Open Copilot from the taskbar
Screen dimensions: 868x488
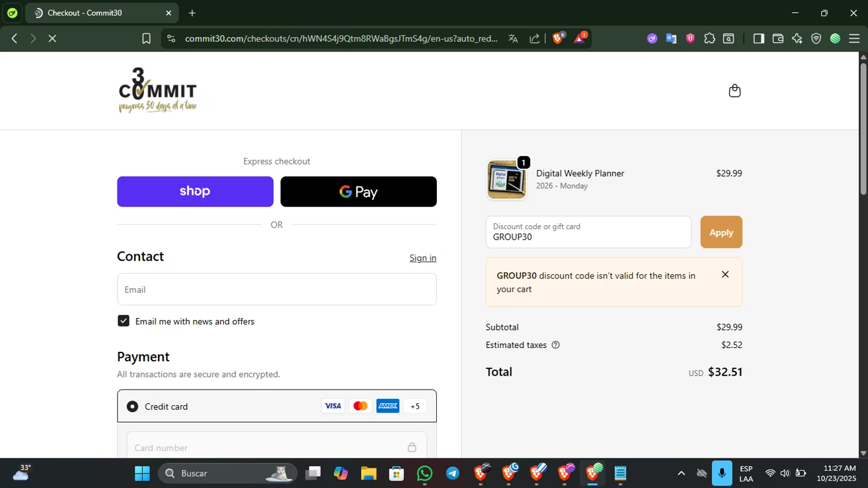pos(341,474)
